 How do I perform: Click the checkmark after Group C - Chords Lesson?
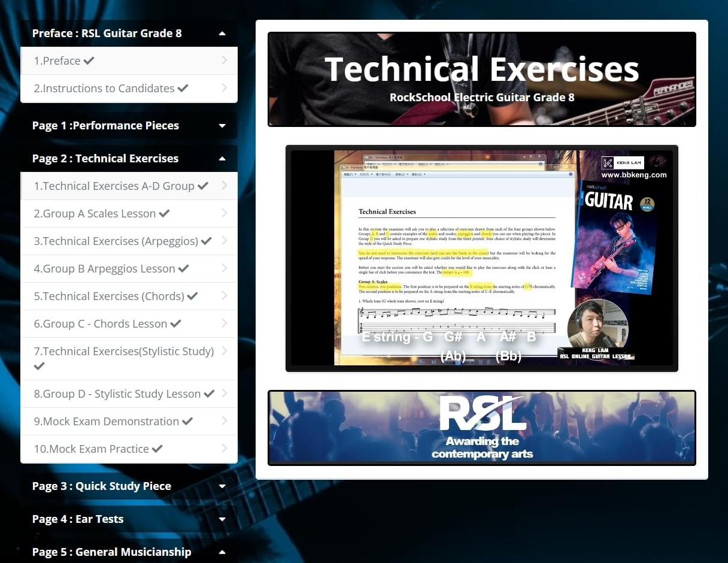click(x=175, y=323)
